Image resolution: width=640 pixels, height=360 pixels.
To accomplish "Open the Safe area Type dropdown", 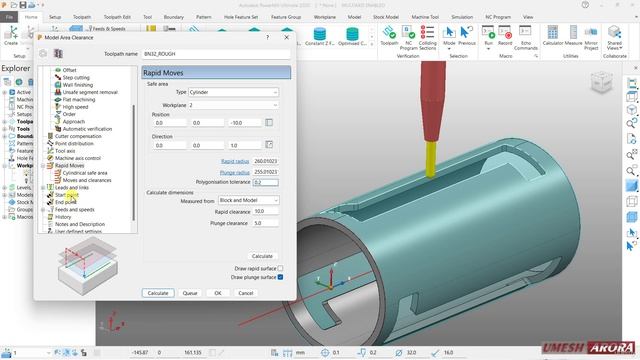I will tap(233, 92).
